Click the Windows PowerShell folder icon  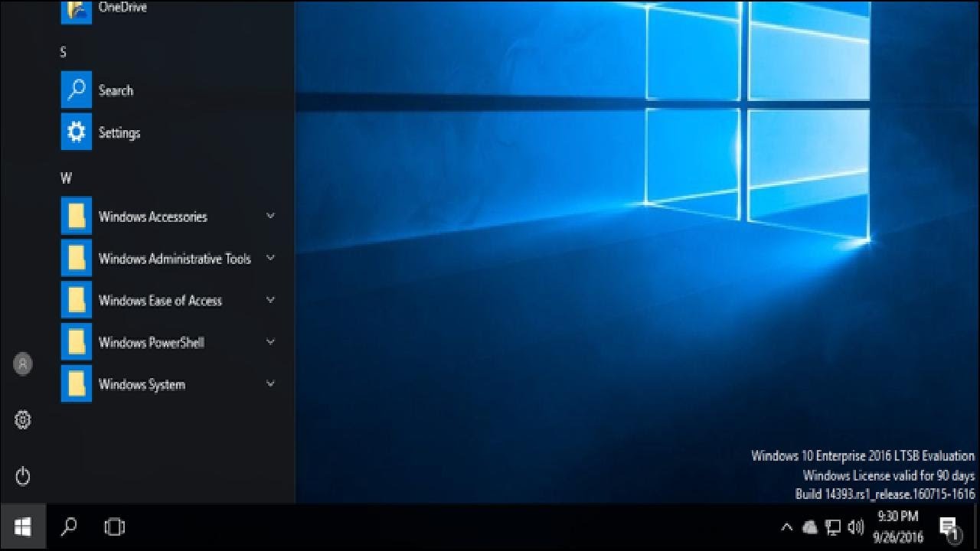77,342
